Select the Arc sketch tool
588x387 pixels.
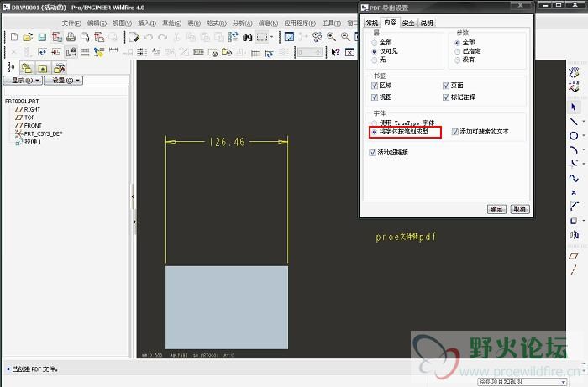click(x=574, y=150)
